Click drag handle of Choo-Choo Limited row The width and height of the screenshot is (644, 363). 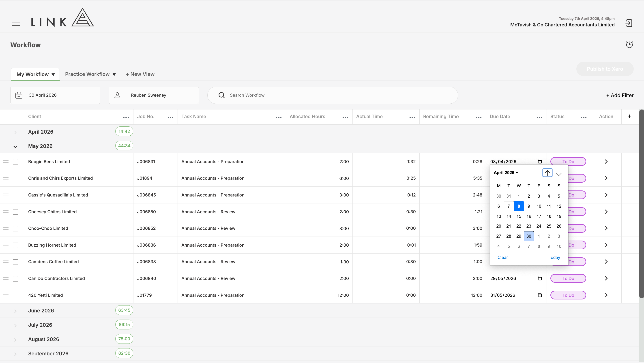(6, 228)
